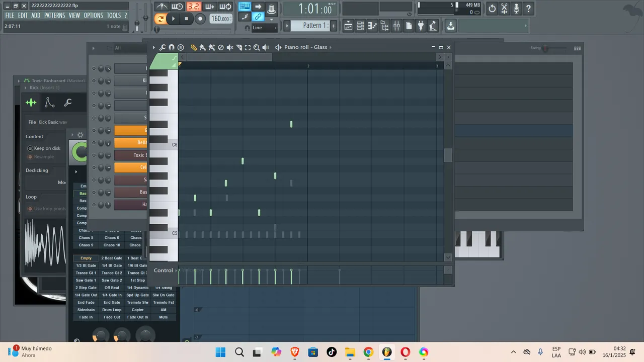The image size is (644, 362).
Task: Toggle the typing keyboard to piano button
Action: 245,7
